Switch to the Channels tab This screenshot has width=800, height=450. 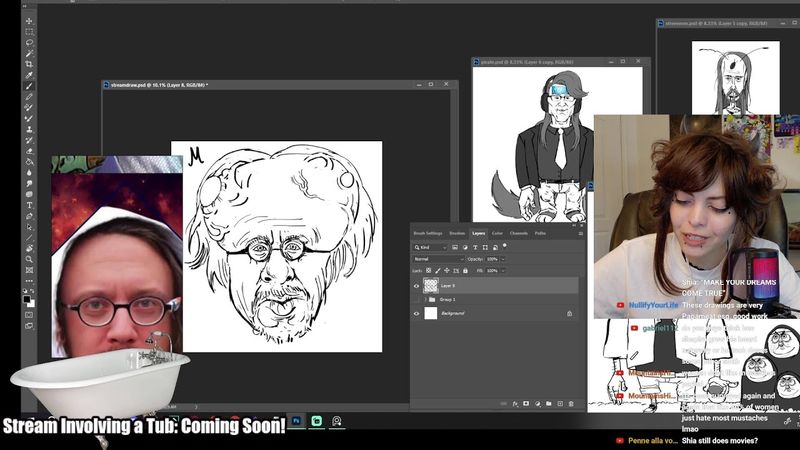tap(519, 233)
